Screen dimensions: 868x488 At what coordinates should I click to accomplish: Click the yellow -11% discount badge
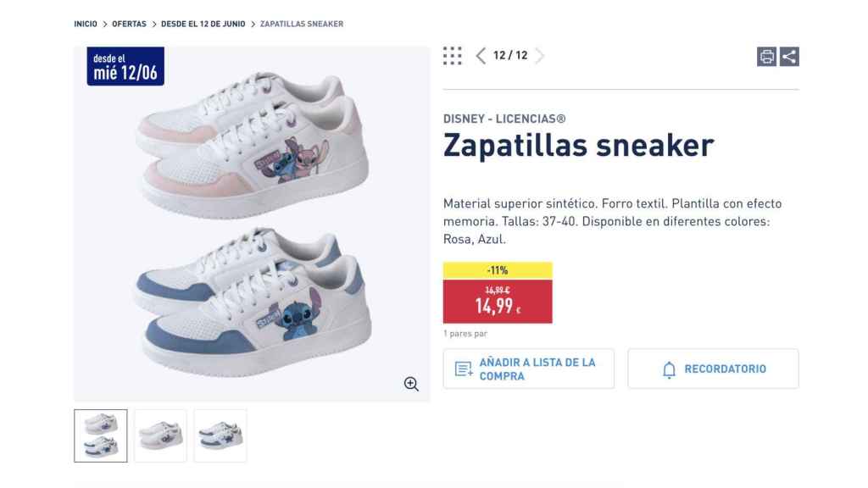(498, 269)
